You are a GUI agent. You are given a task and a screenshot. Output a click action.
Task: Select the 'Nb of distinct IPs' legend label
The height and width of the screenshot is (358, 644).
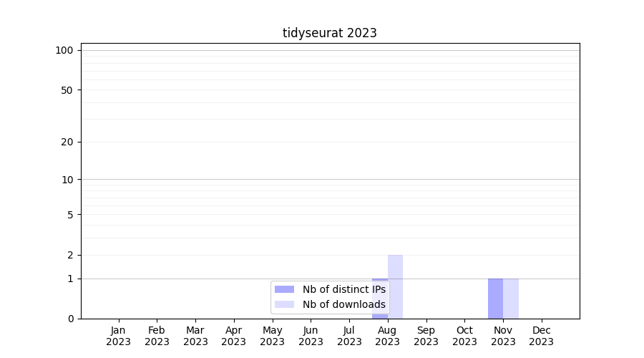(343, 289)
